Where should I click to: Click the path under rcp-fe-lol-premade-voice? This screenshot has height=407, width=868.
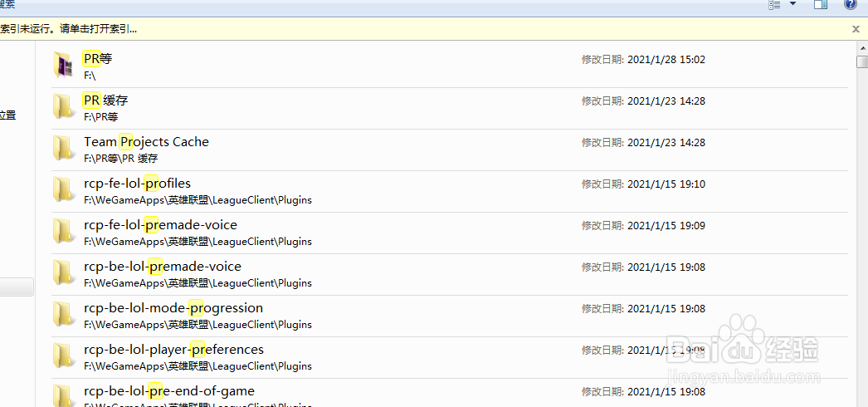point(198,242)
